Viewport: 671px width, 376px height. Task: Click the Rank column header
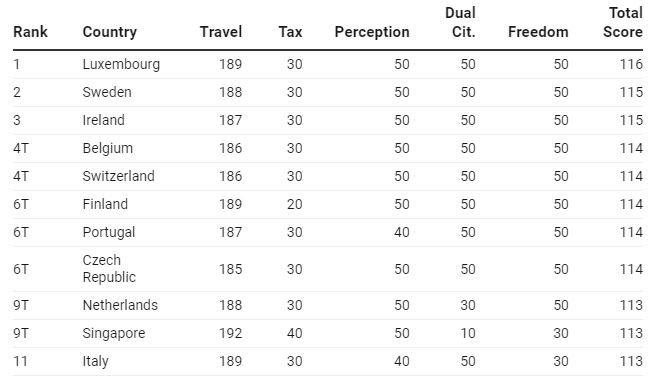tap(30, 32)
